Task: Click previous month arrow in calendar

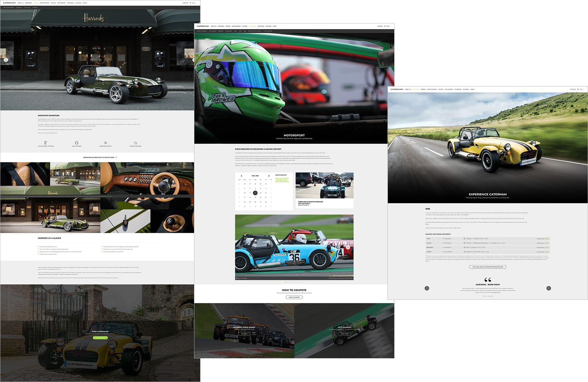Action: pos(241,176)
